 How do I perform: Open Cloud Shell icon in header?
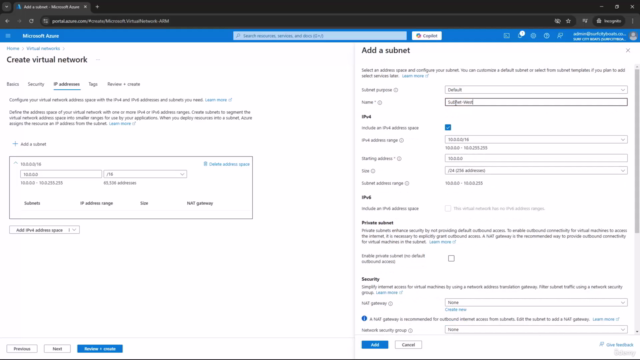pos(507,36)
